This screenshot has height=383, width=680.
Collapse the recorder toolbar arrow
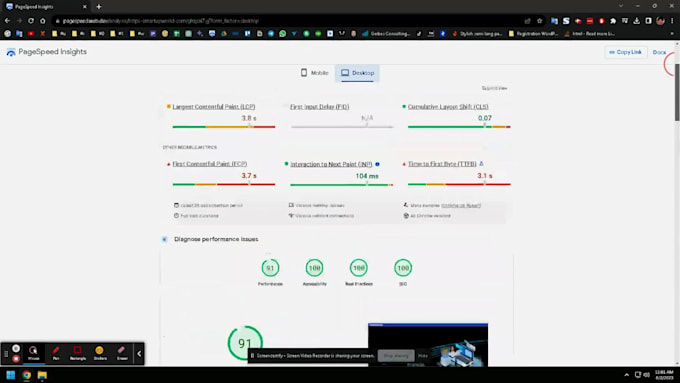(139, 354)
